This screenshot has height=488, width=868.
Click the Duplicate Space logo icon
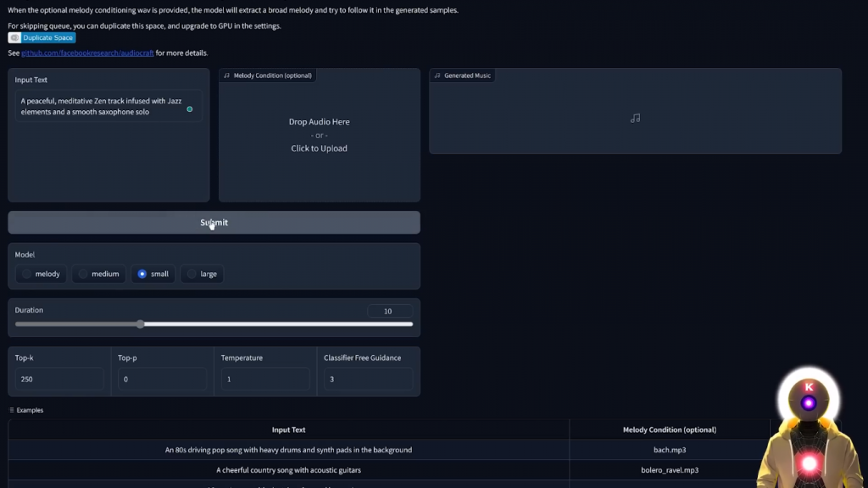(x=15, y=37)
